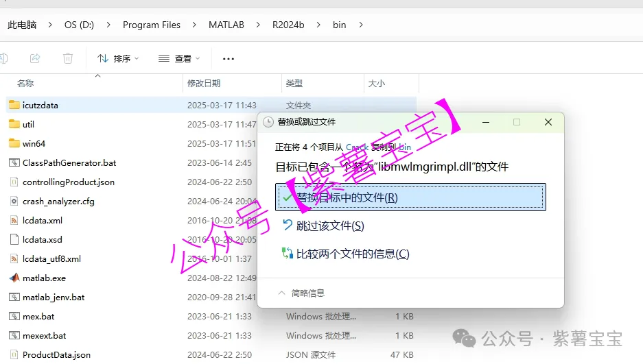The width and height of the screenshot is (643, 364).
Task: Open the 查看 view dropdown
Action: (x=179, y=59)
